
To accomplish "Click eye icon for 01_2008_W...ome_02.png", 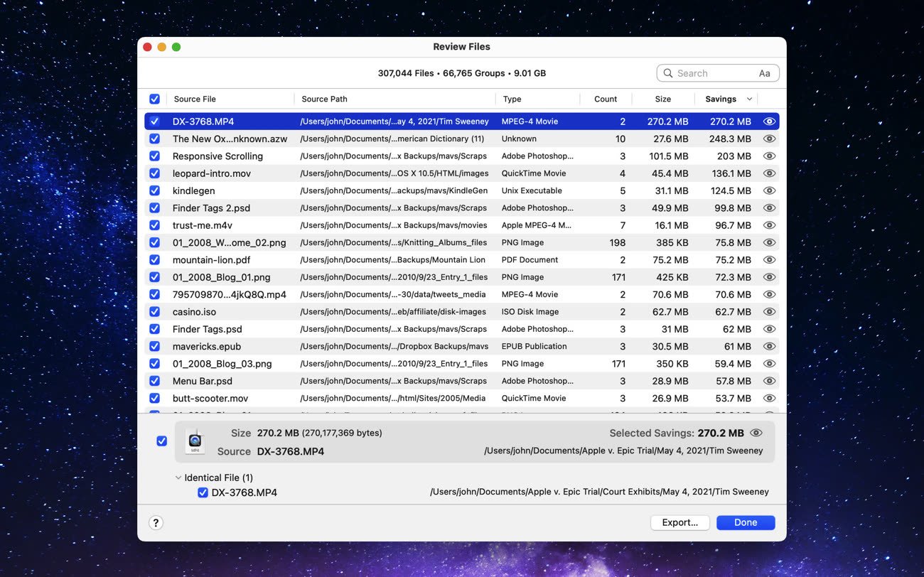I will pyautogui.click(x=768, y=242).
